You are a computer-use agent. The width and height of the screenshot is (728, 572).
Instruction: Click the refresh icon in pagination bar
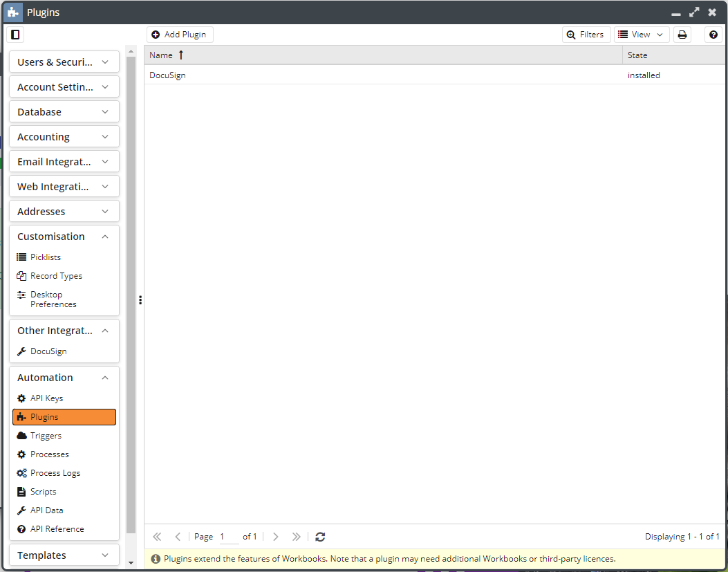320,537
